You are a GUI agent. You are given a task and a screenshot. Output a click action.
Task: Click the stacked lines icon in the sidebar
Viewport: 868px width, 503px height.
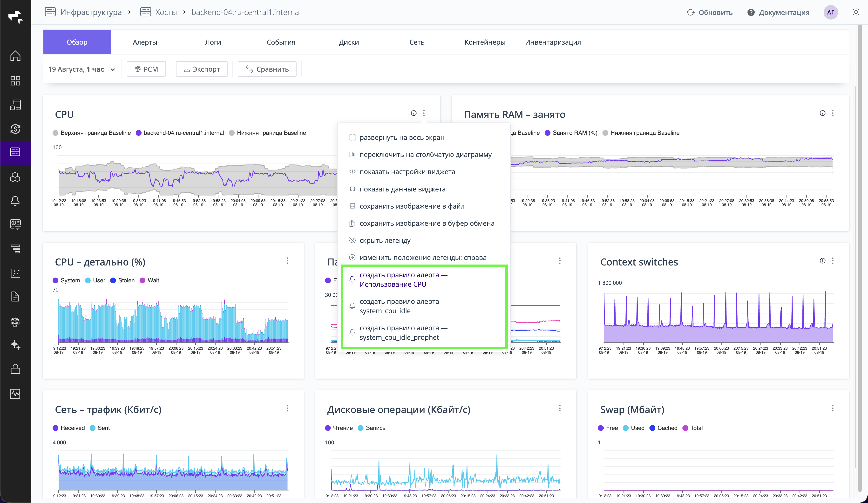(15, 248)
